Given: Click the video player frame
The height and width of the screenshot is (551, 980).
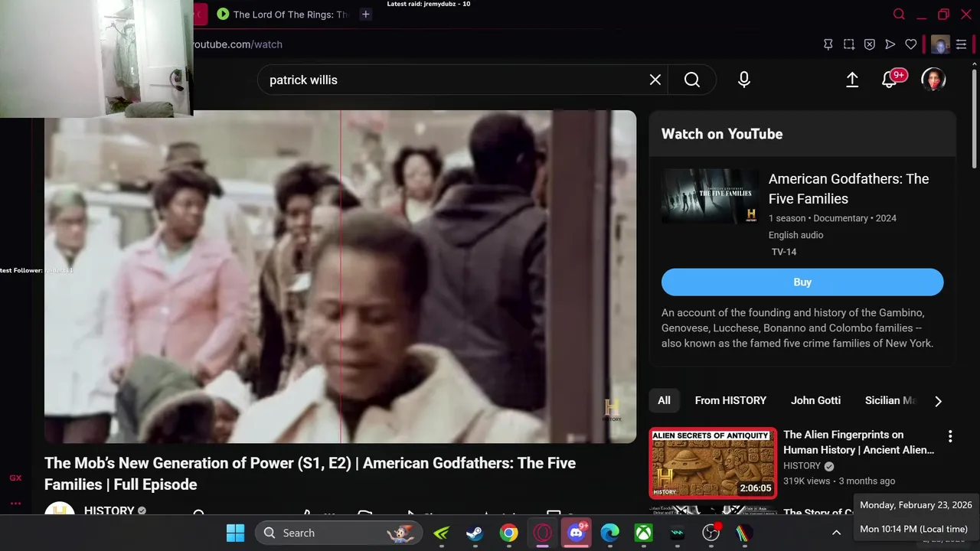Looking at the screenshot, I should (340, 276).
